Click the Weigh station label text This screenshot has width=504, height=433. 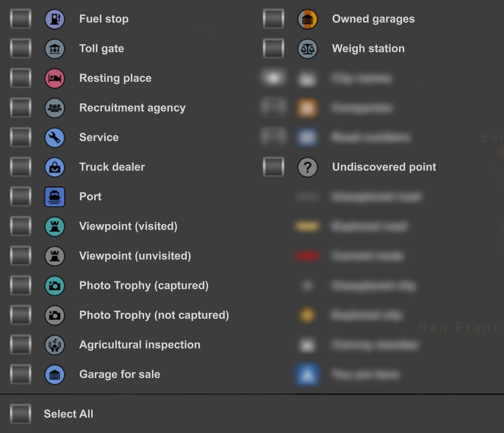point(368,49)
